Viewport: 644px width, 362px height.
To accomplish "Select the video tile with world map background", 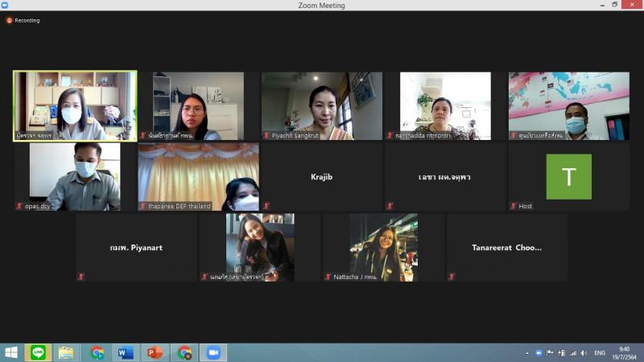I will (x=569, y=106).
